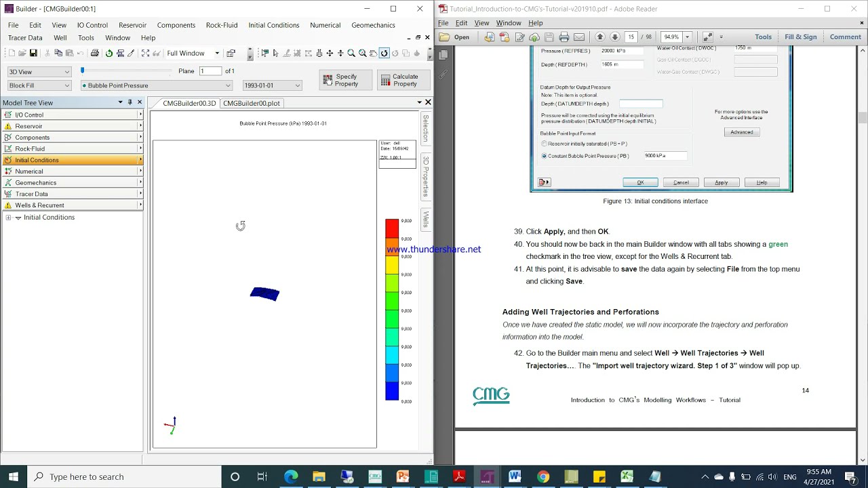The image size is (868, 488).
Task: Click the green refresh icon in Builder toolbar
Action: click(109, 53)
